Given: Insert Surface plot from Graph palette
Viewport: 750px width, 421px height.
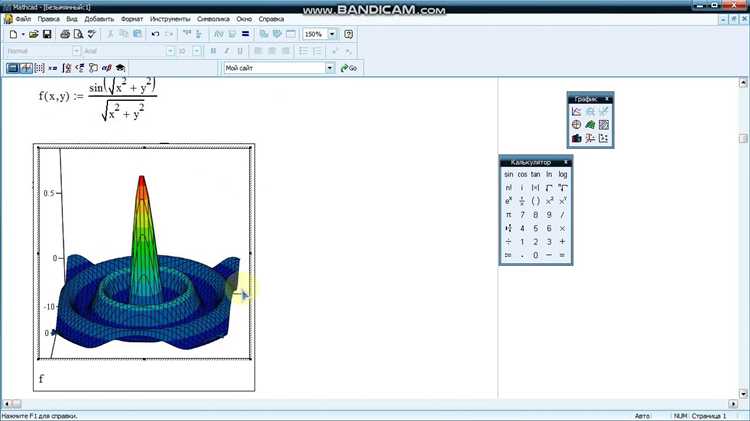Looking at the screenshot, I should [x=590, y=125].
